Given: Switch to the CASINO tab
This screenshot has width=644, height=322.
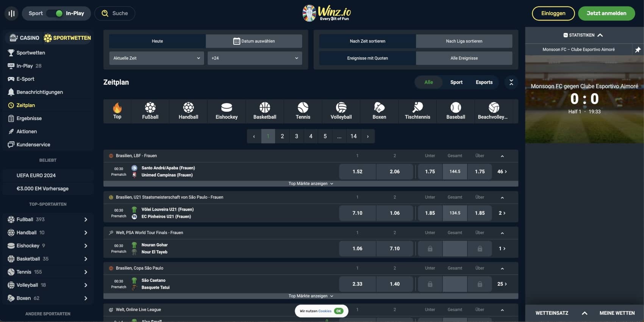Looking at the screenshot, I should 25,38.
